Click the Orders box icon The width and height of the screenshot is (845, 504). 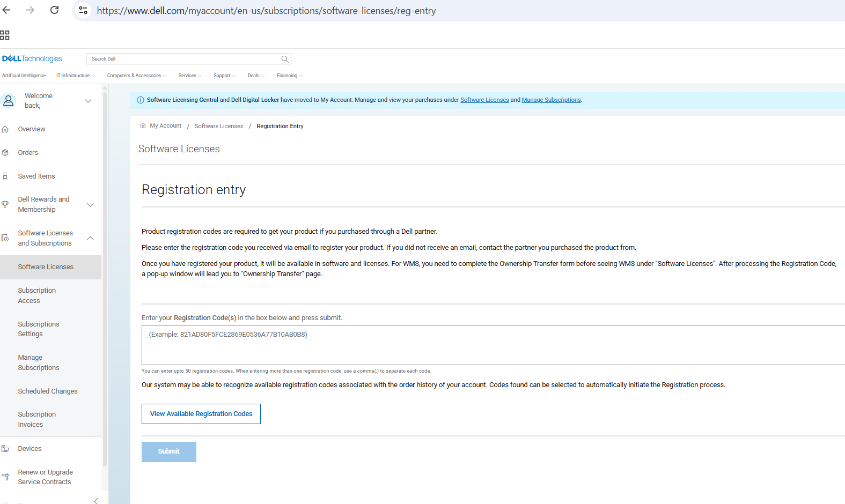pos(5,153)
